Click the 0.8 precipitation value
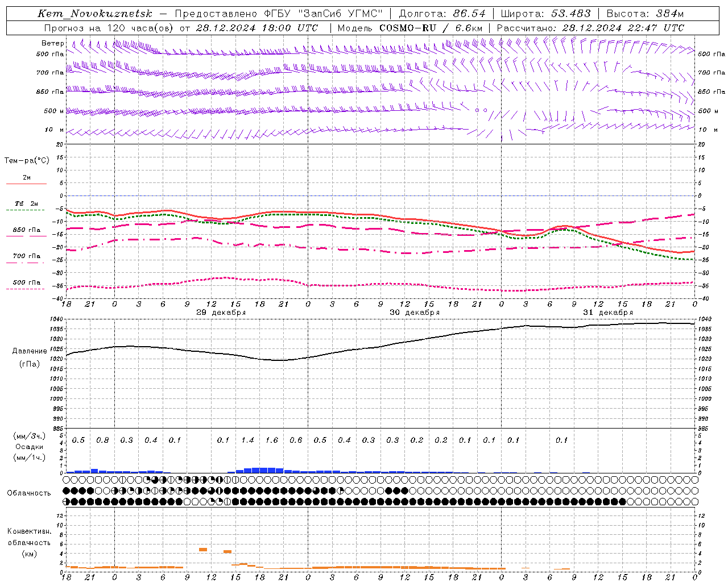The height and width of the screenshot is (582, 728). click(x=102, y=440)
